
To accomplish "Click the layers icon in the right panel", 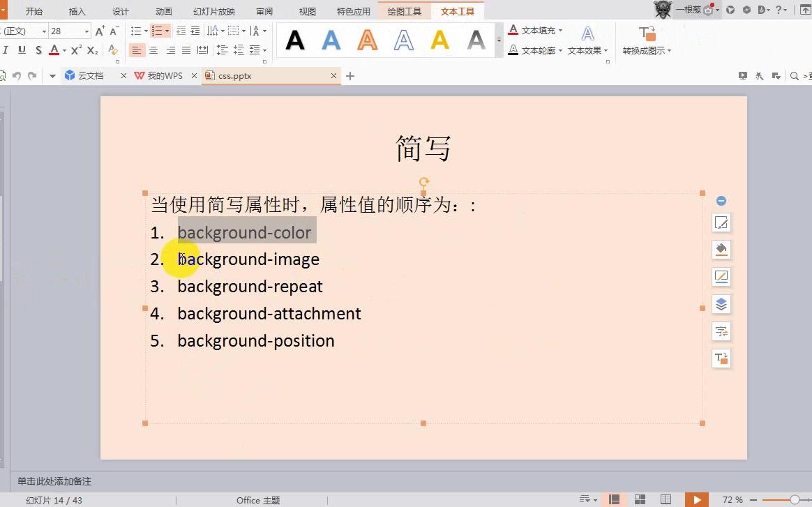I will [x=721, y=304].
